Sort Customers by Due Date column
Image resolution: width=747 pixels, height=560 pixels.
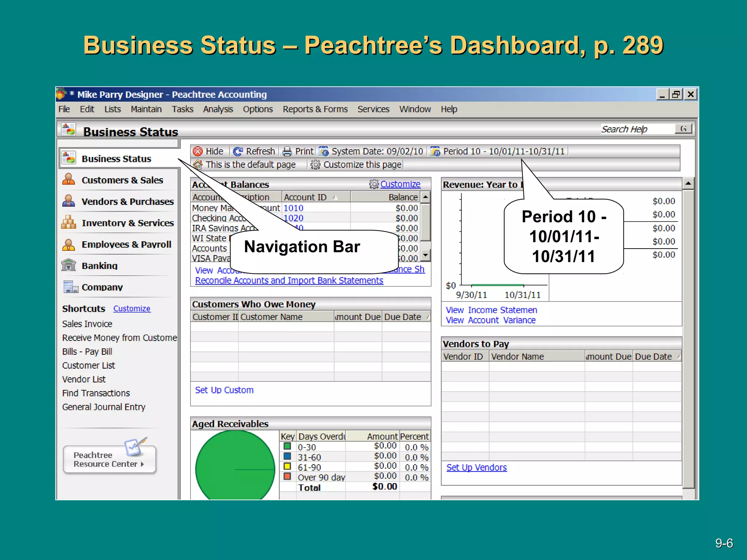coord(406,317)
